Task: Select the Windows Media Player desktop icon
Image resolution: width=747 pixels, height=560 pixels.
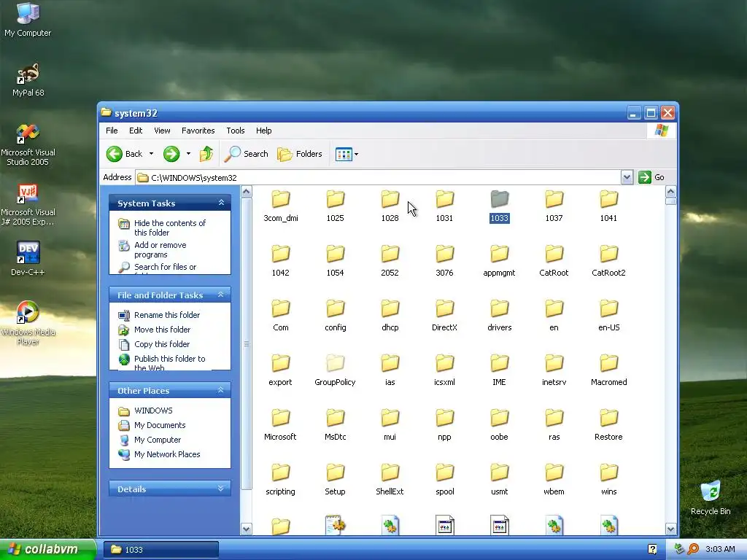Action: (28, 323)
